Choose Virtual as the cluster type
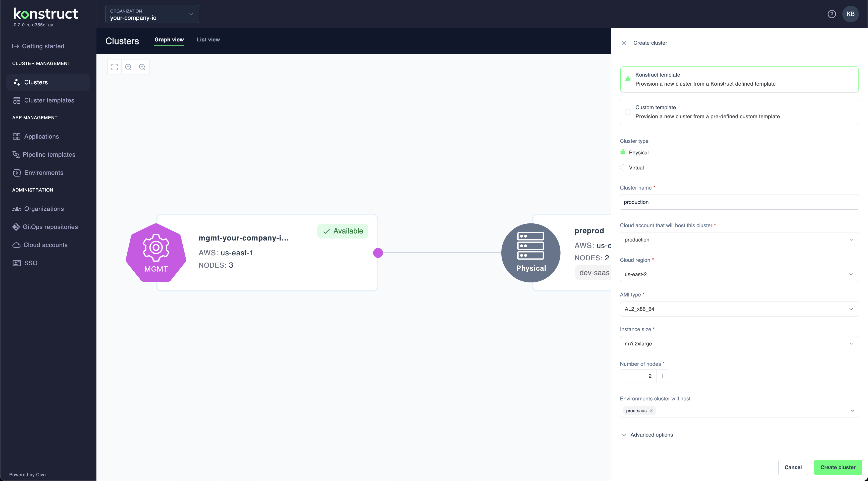Viewport: 868px width, 481px height. (623, 167)
